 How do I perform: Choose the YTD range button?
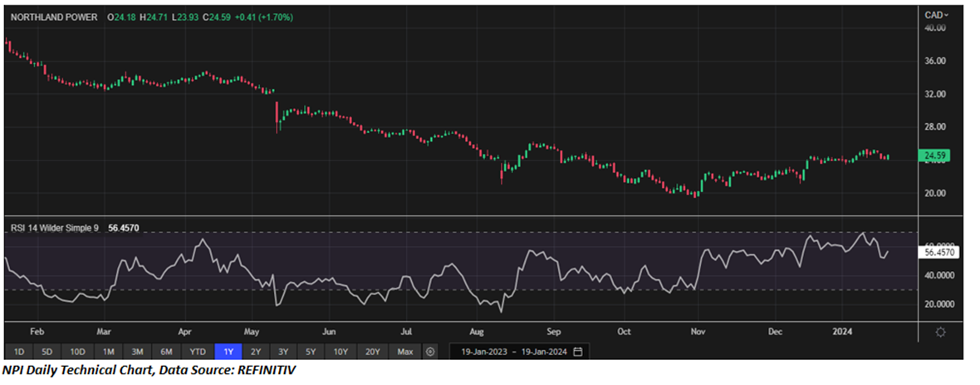(197, 351)
